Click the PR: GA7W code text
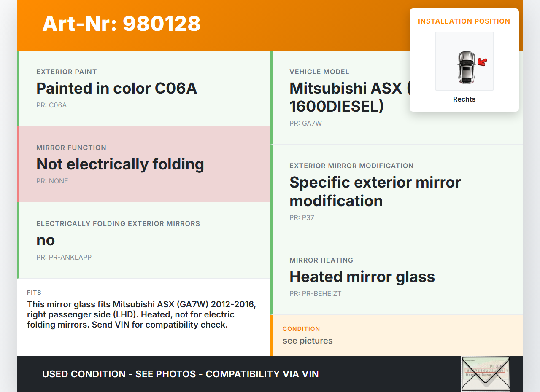 305,124
